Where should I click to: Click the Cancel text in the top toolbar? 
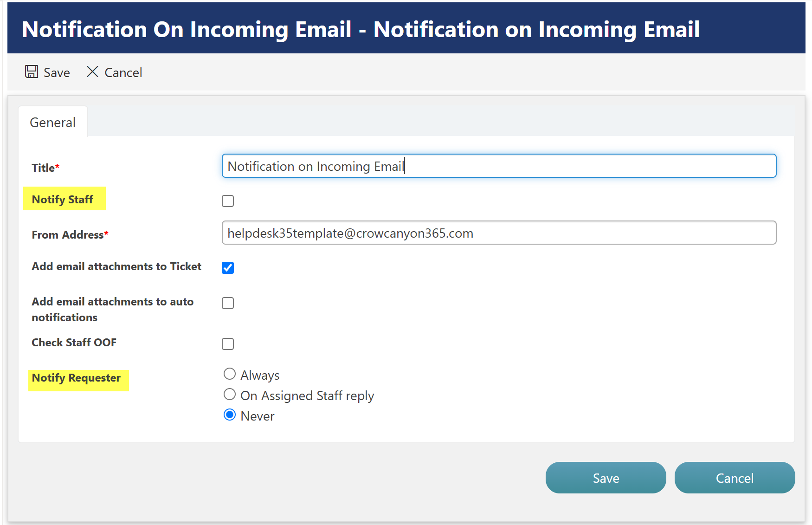[x=123, y=73]
